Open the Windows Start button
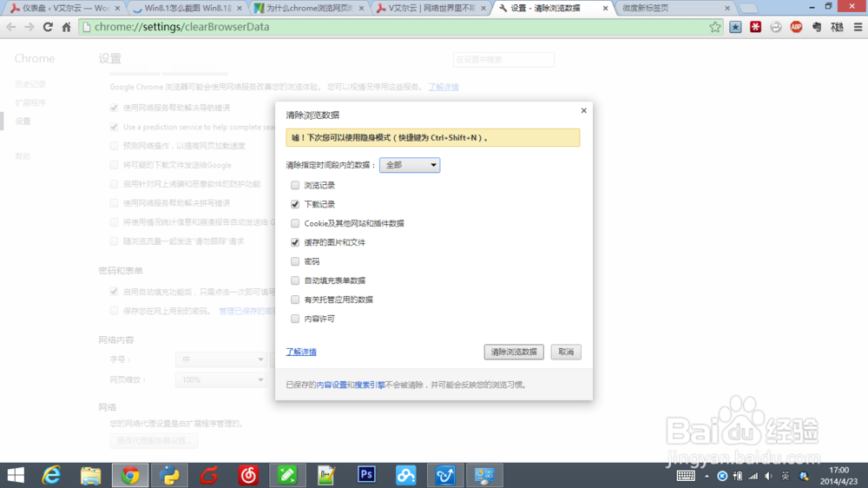 click(x=16, y=475)
